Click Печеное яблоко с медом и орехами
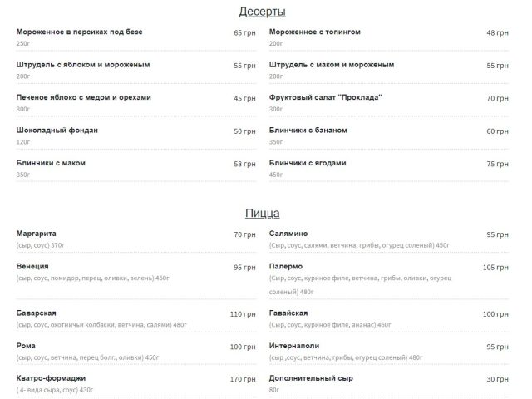Image resolution: width=532 pixels, height=399 pixels. 84,98
